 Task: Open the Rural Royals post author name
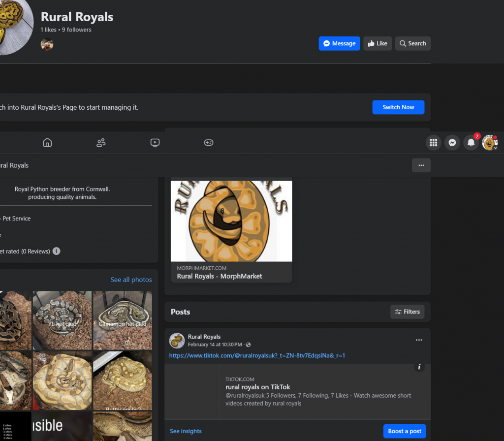coord(204,337)
